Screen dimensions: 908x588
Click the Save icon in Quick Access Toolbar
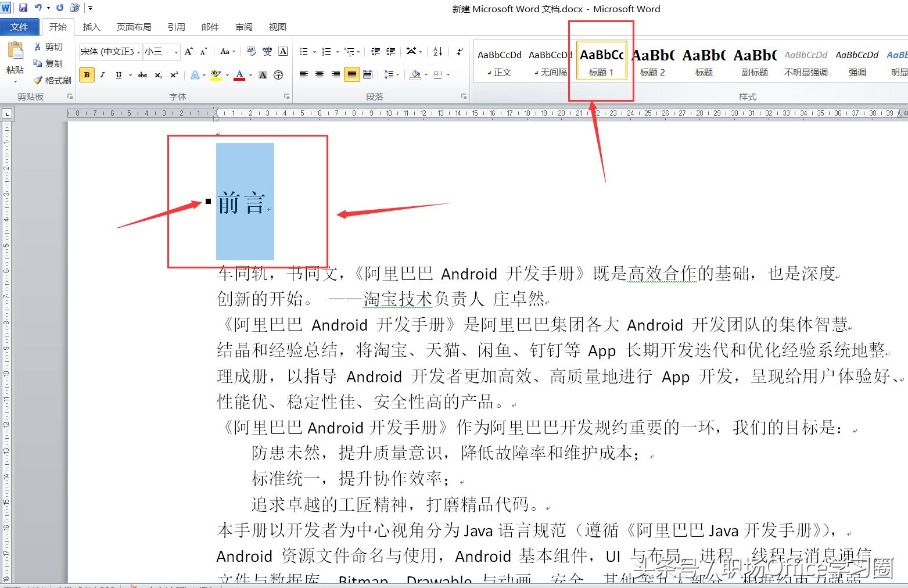(x=23, y=8)
